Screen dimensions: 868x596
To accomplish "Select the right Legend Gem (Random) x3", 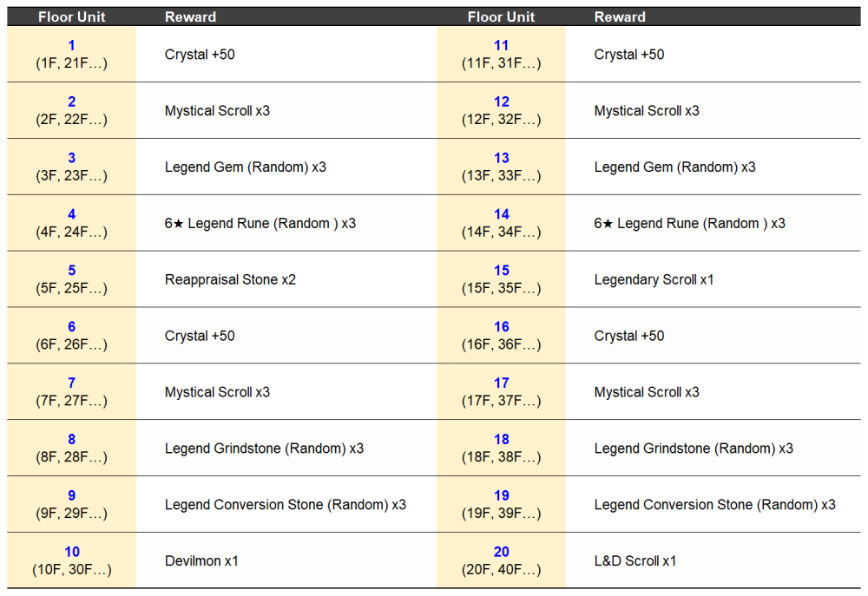I will [674, 167].
